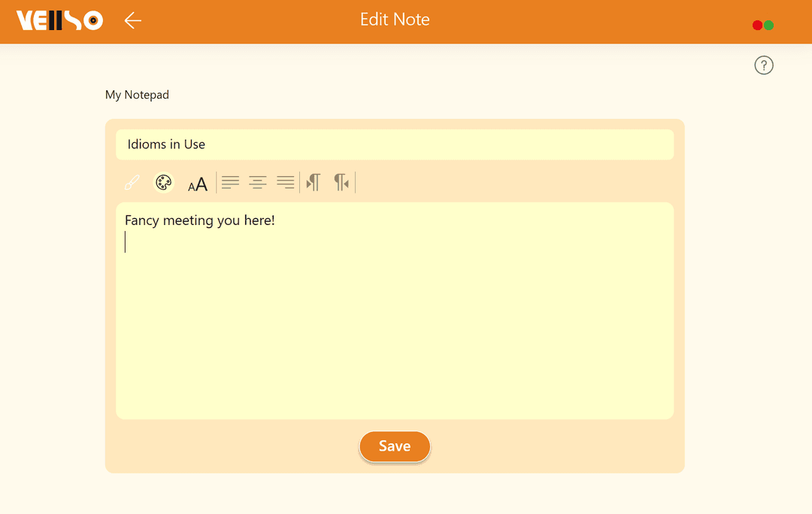
Task: Click the Edit Note header title
Action: pyautogui.click(x=395, y=20)
